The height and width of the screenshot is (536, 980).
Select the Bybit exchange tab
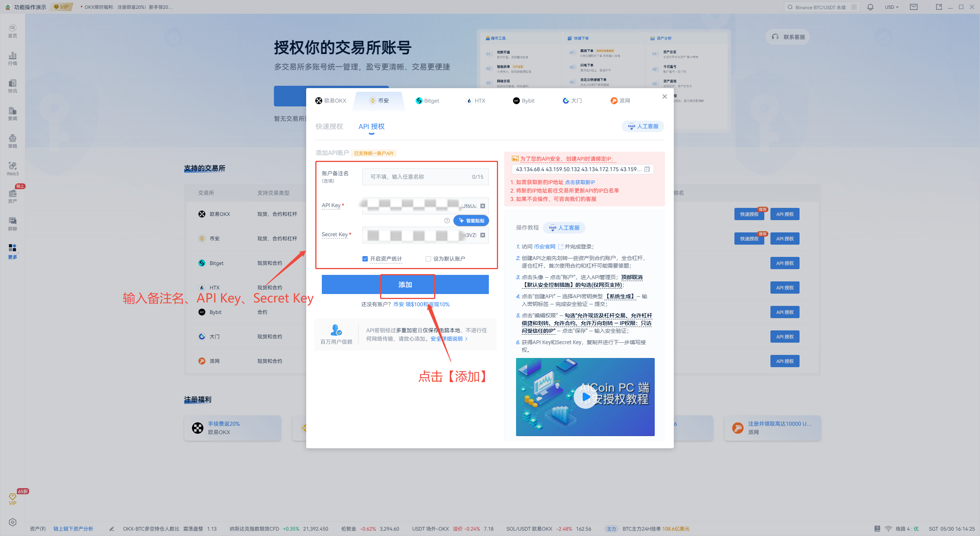[x=524, y=101]
